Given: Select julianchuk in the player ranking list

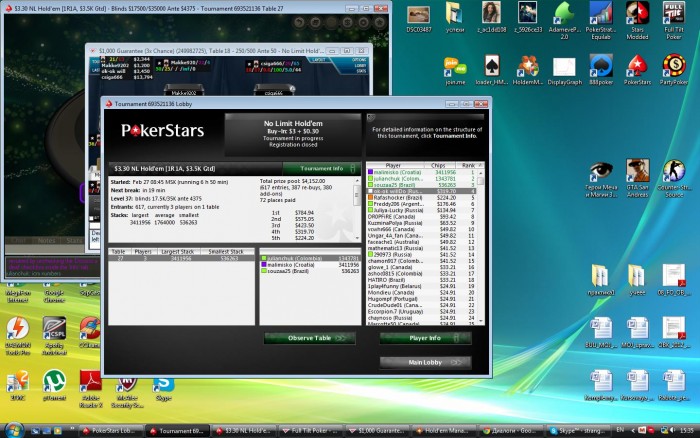Looking at the screenshot, I should (x=421, y=179).
